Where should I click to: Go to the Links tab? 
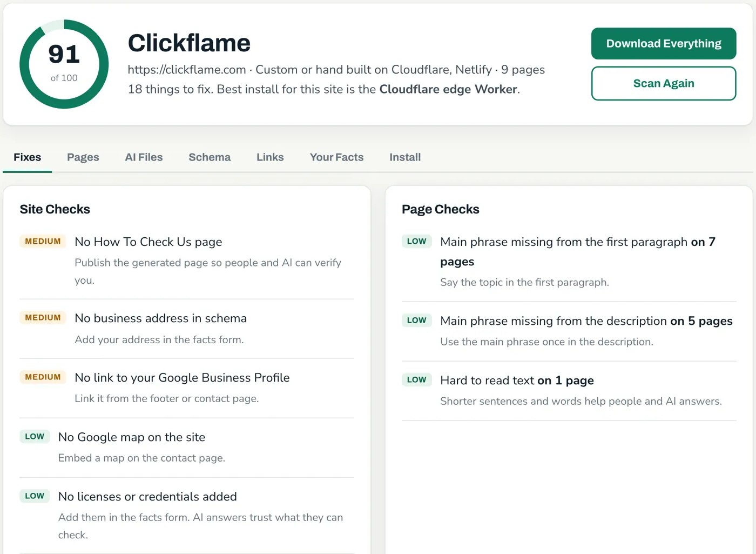270,157
